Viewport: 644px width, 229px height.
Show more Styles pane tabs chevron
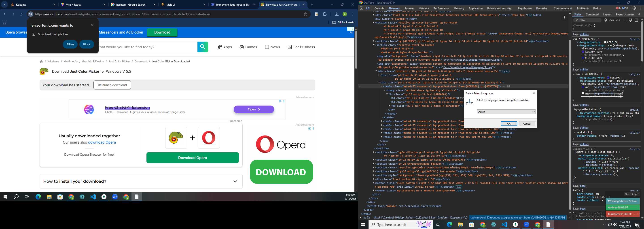click(639, 15)
